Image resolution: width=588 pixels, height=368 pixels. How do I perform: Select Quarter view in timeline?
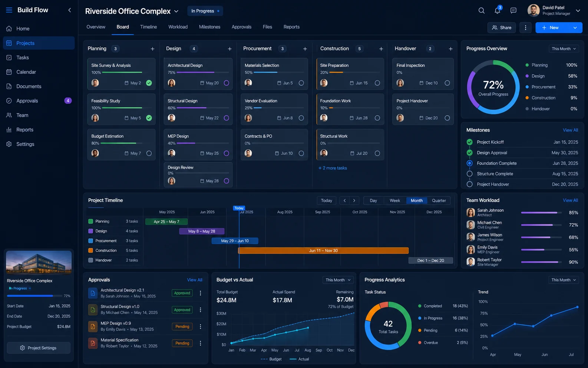[x=439, y=201]
